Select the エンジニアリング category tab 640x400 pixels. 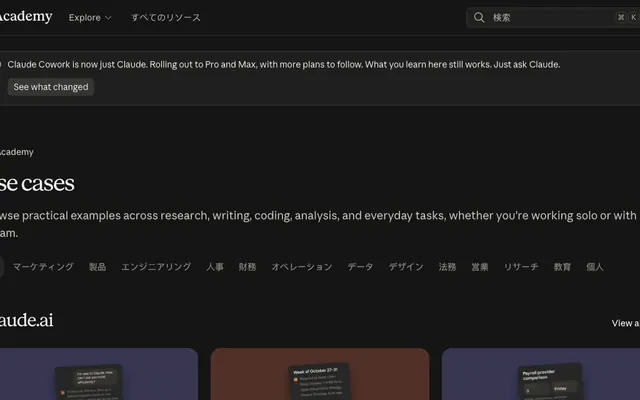point(156,267)
